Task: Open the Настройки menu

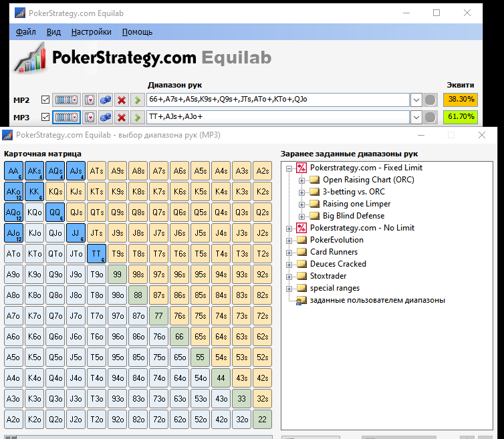Action: [x=92, y=32]
